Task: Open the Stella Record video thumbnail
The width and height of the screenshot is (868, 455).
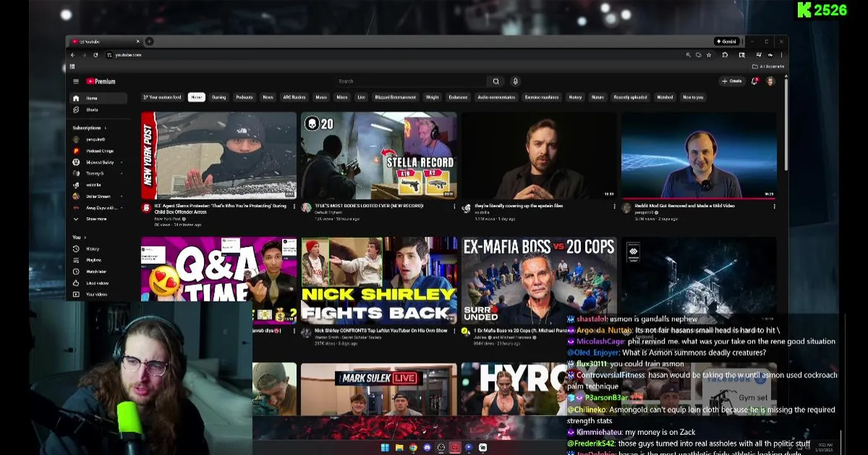Action: click(x=379, y=155)
